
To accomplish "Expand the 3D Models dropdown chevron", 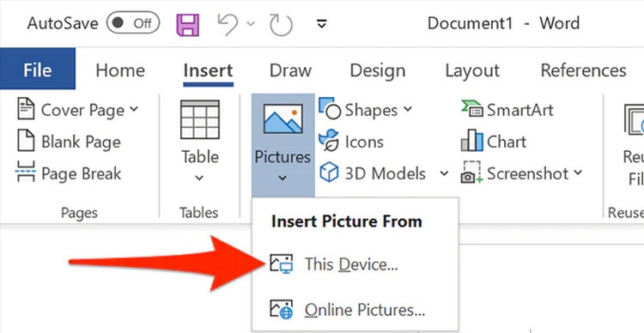I will coord(444,173).
